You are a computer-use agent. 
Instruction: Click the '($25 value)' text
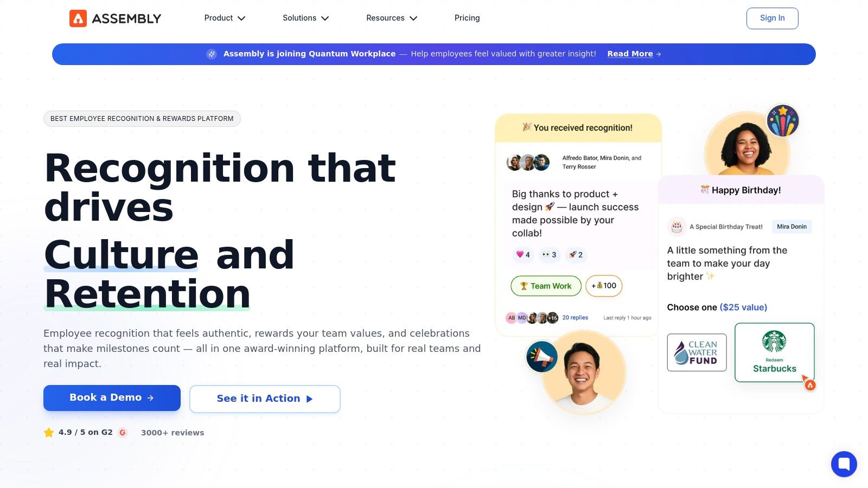tap(743, 307)
